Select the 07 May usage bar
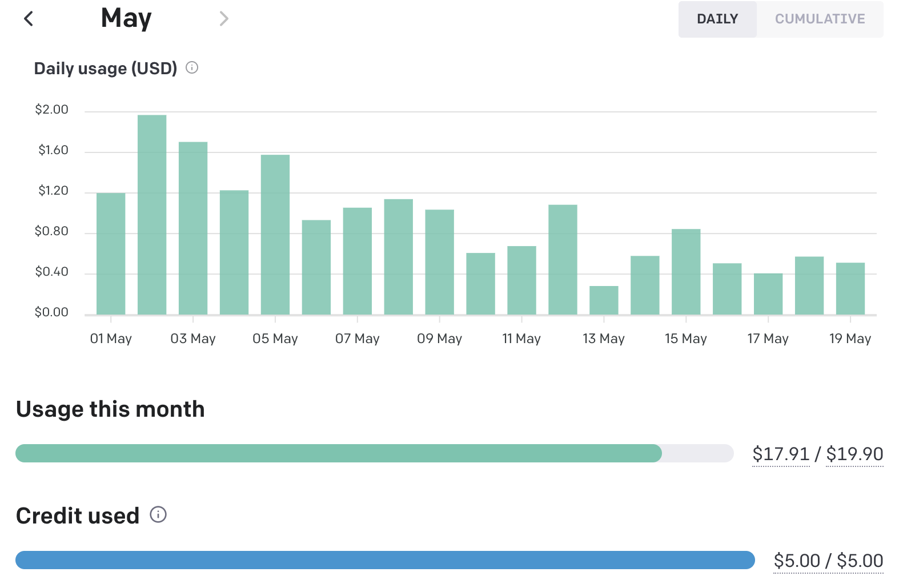899x588 pixels. (x=358, y=261)
